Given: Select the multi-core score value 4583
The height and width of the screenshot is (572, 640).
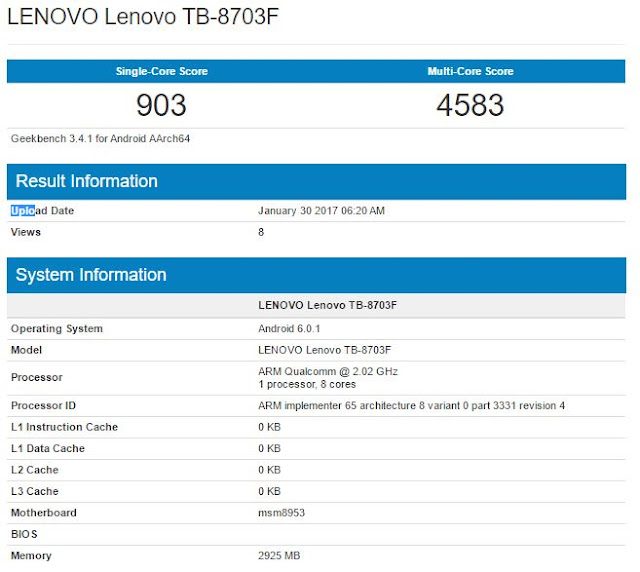Looking at the screenshot, I should pos(470,105).
